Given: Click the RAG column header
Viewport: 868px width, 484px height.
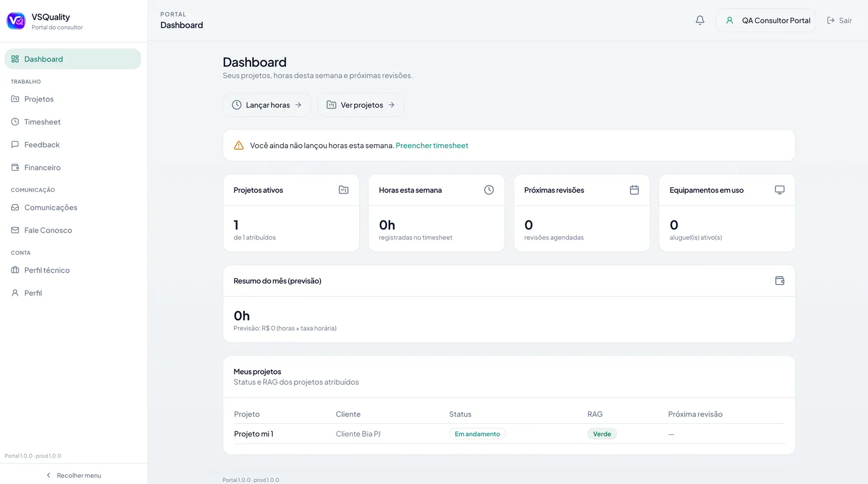Looking at the screenshot, I should click(x=595, y=414).
